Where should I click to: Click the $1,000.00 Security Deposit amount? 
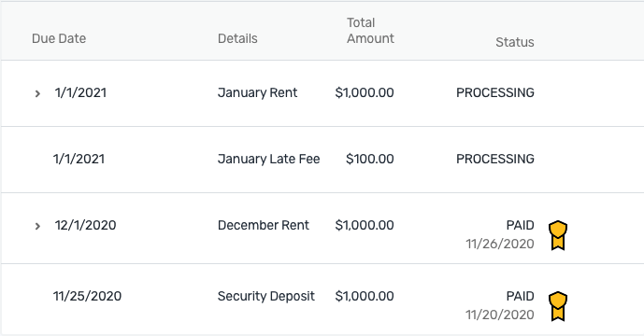[365, 296]
